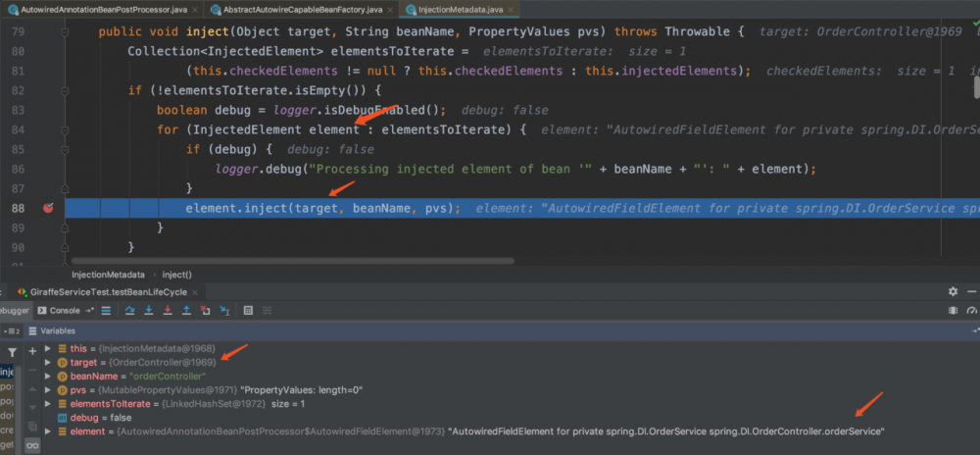
Task: Click the frames filter funnel icon
Action: pos(11,353)
